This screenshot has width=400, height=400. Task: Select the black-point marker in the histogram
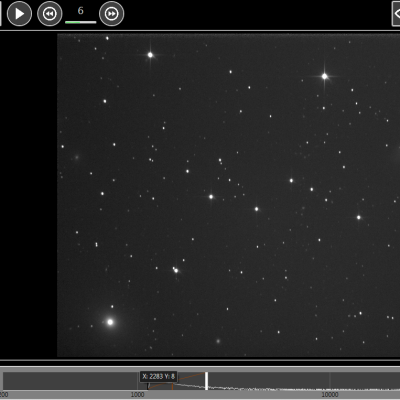(x=148, y=386)
